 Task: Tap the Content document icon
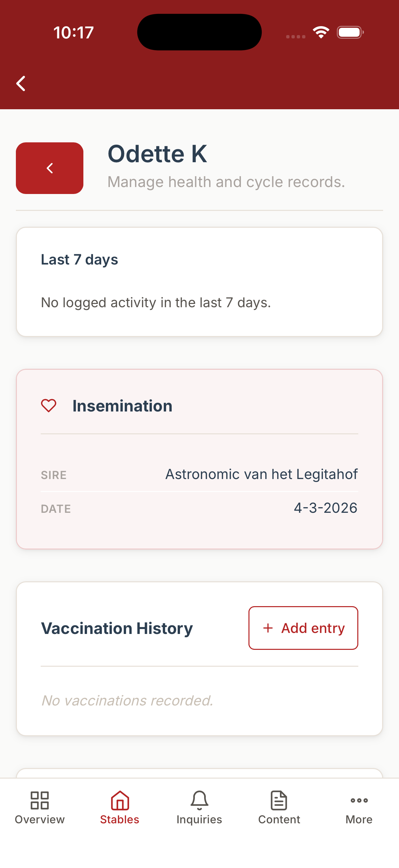279,800
